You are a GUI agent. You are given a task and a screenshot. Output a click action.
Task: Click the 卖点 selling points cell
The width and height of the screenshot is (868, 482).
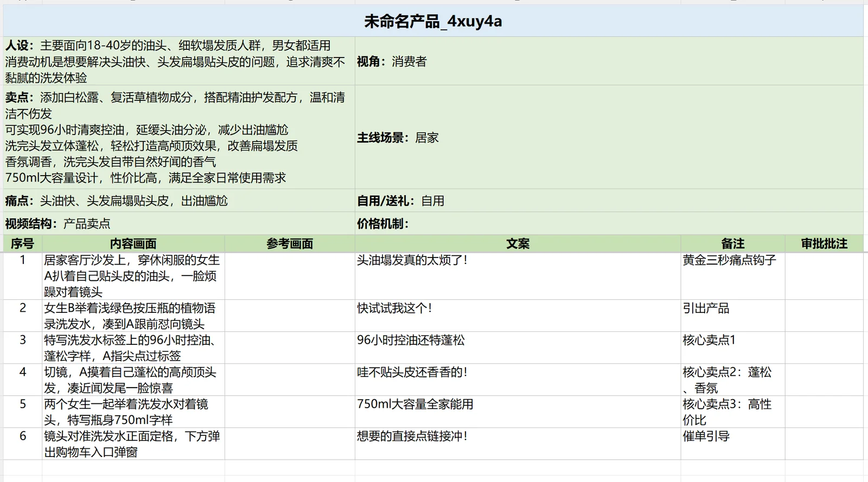coord(179,137)
